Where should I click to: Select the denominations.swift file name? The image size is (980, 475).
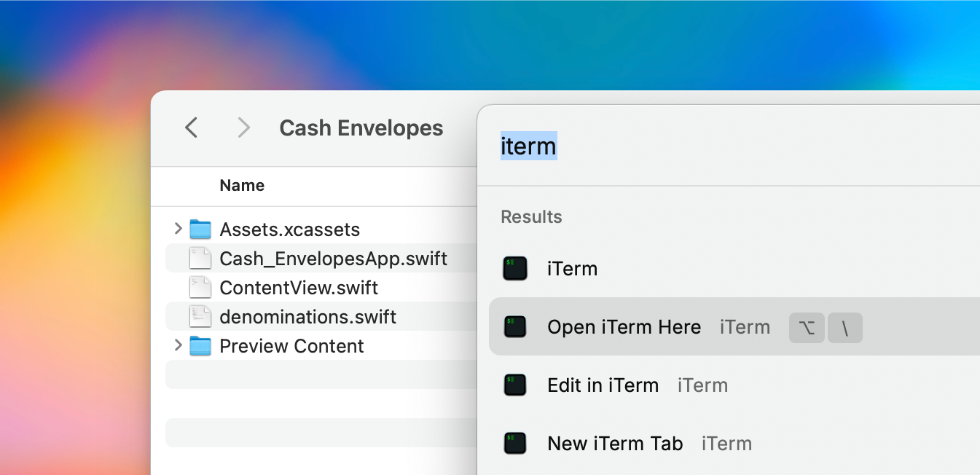point(308,317)
